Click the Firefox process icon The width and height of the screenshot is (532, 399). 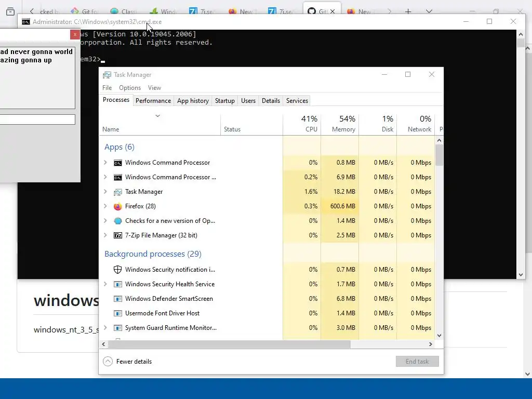click(x=118, y=206)
